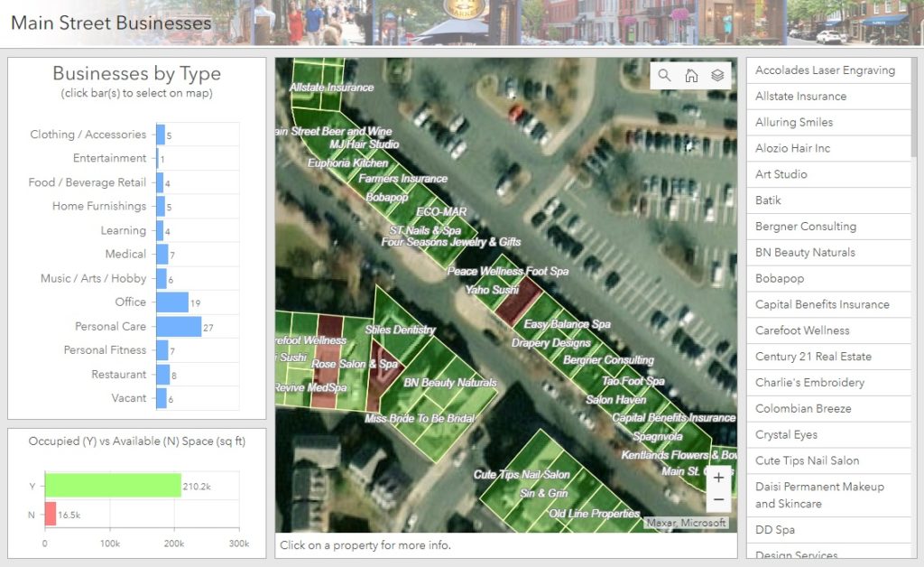Select the Personal Fitness chart bar

[x=162, y=350]
